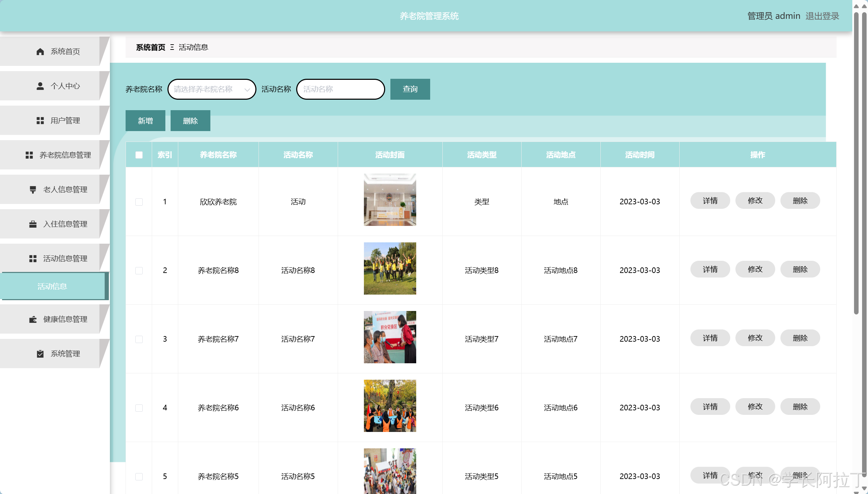Viewport: 868px width, 494px height.
Task: Click 系统首页 in the breadcrumb
Action: coord(150,47)
